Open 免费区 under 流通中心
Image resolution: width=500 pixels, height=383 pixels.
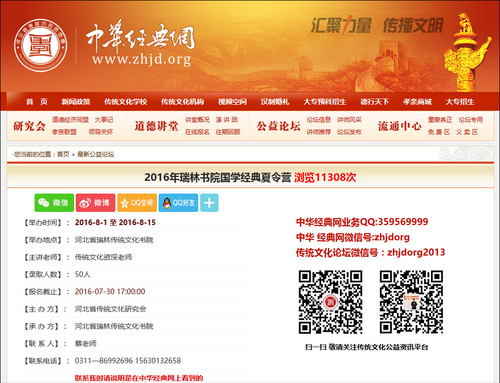click(439, 132)
